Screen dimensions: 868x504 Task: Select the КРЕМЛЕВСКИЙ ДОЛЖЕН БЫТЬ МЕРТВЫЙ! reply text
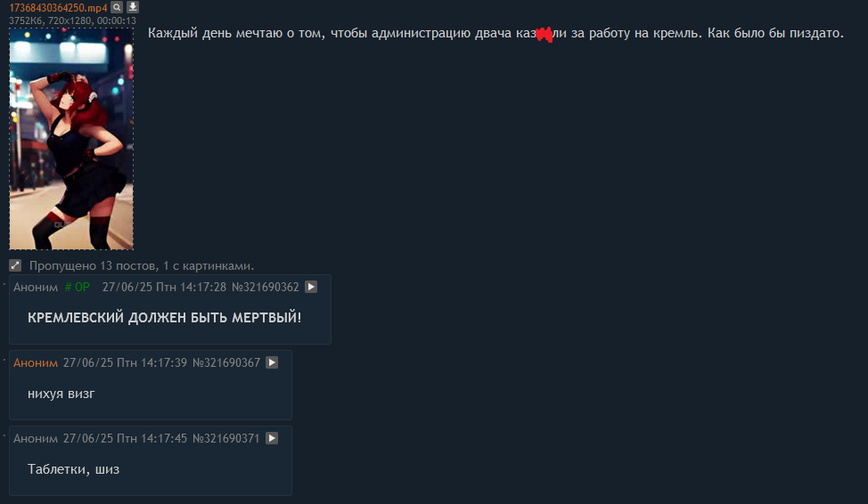point(164,318)
